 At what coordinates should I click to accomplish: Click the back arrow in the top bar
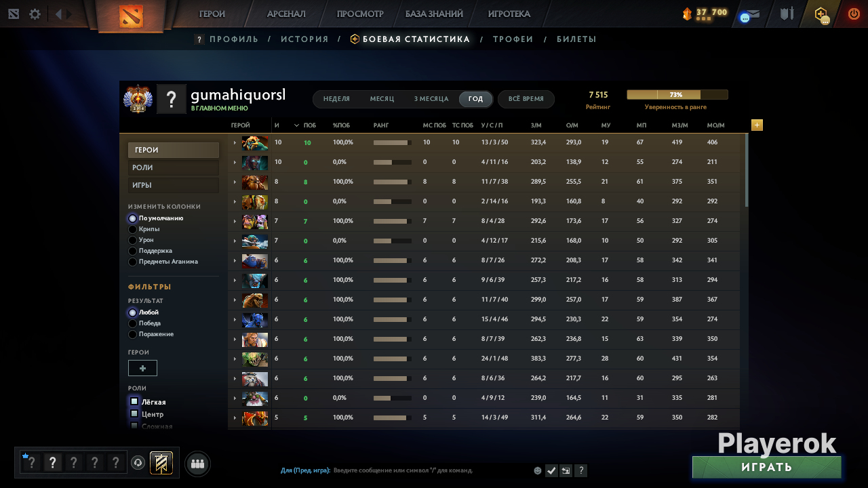[58, 14]
